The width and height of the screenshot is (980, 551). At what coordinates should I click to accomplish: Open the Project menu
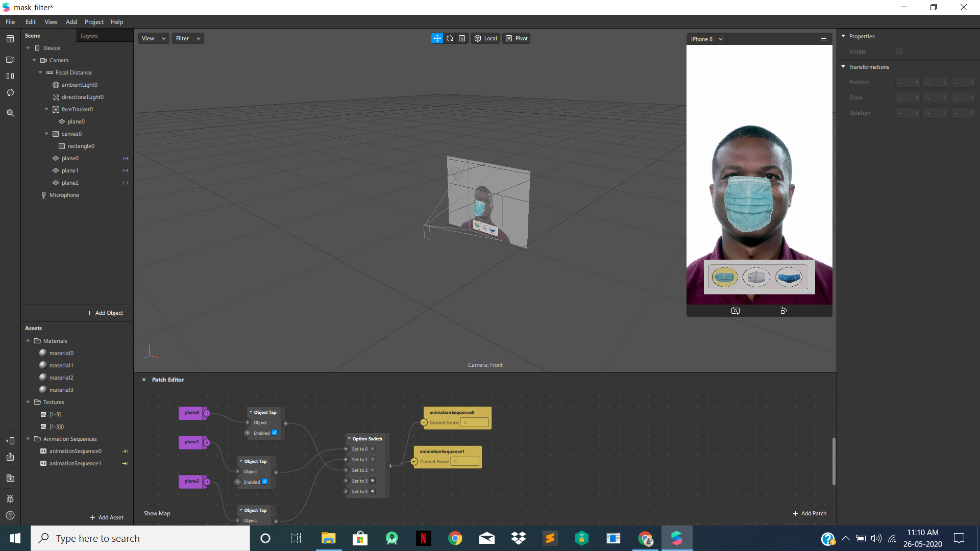[94, 22]
